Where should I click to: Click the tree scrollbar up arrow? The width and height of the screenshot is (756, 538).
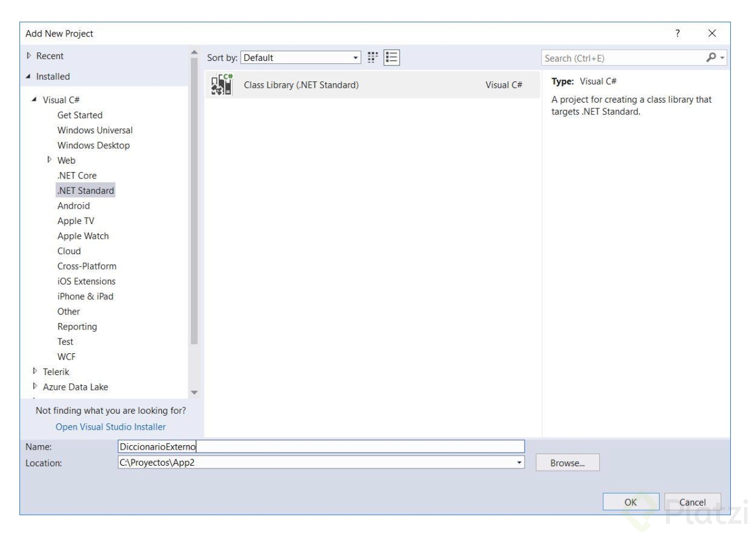(x=194, y=52)
